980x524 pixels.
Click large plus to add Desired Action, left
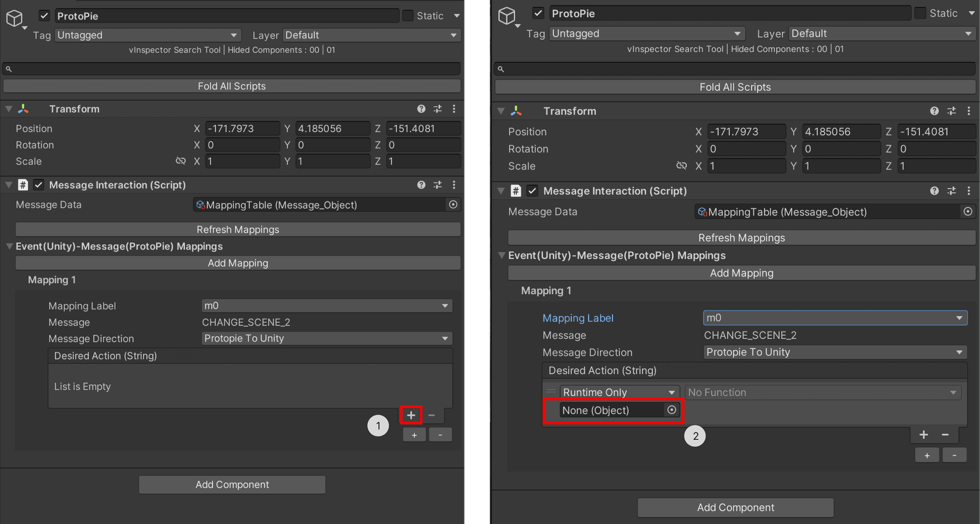coord(411,415)
